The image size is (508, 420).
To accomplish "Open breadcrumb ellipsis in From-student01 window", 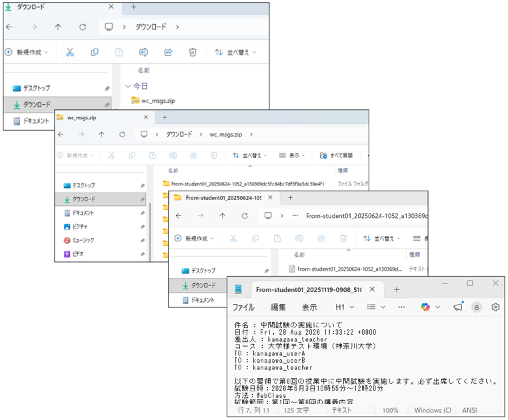I will (x=295, y=215).
